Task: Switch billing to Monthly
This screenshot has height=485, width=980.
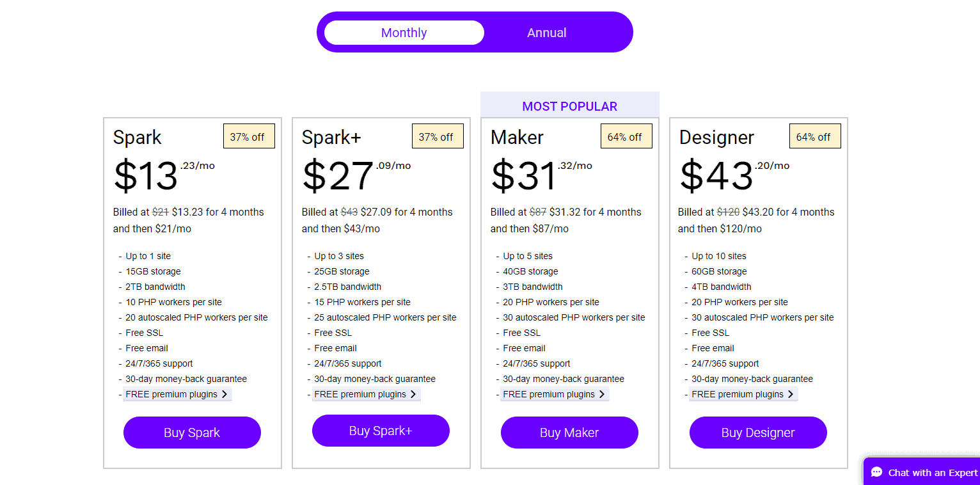Action: pyautogui.click(x=404, y=33)
